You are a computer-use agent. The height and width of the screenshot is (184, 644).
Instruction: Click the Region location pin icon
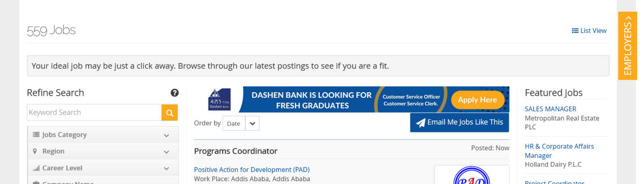[35, 151]
